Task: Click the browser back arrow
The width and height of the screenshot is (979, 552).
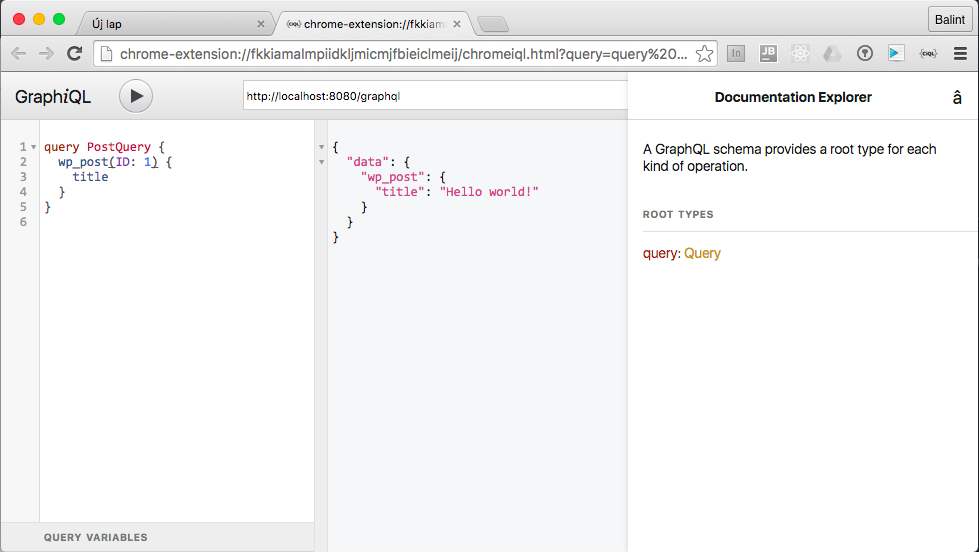Action: (19, 54)
